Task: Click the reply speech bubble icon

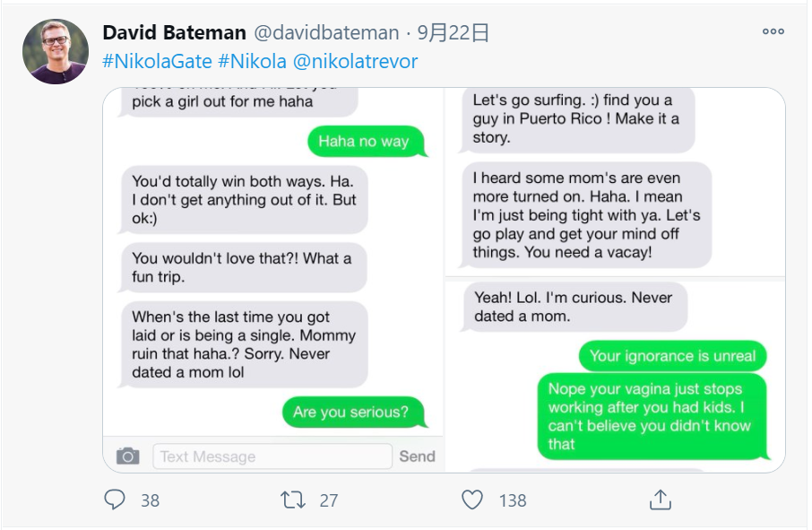Action: [115, 500]
